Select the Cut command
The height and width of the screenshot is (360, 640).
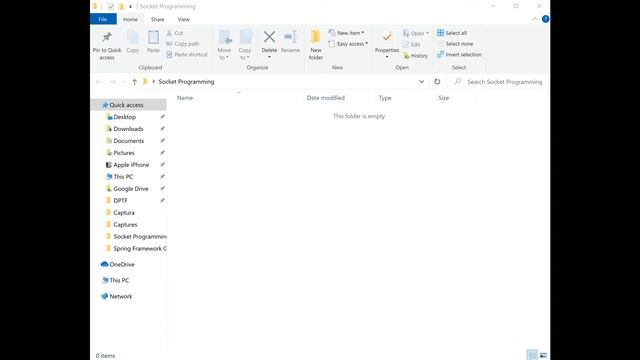click(175, 33)
